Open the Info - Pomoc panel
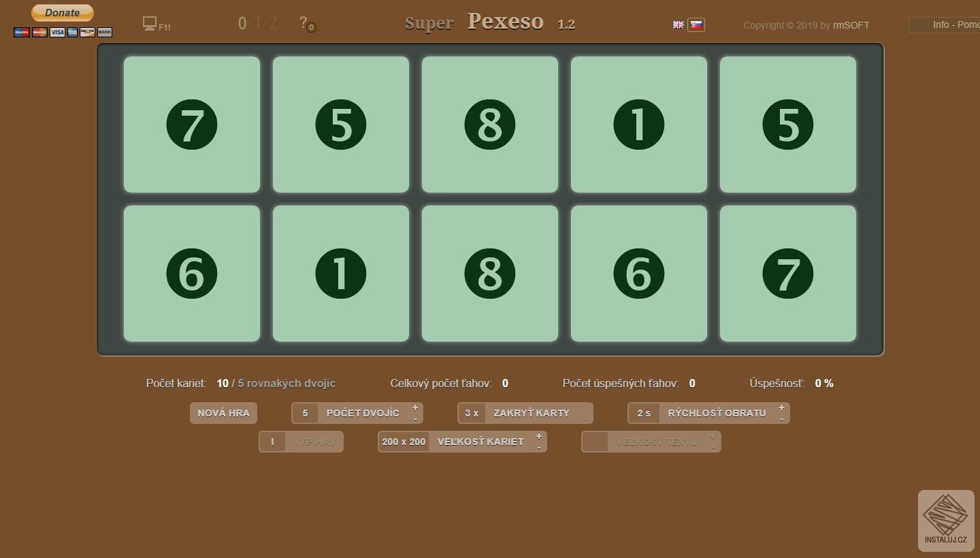This screenshot has height=558, width=980. click(945, 24)
